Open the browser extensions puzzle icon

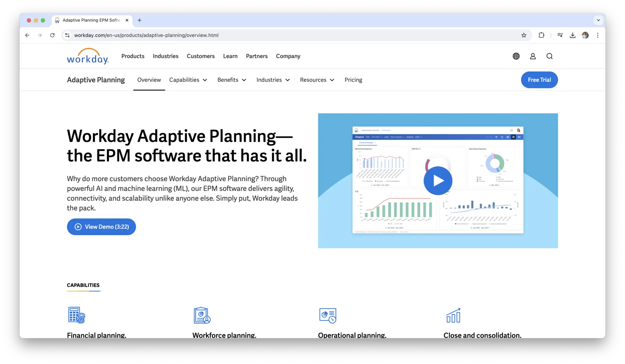point(541,35)
